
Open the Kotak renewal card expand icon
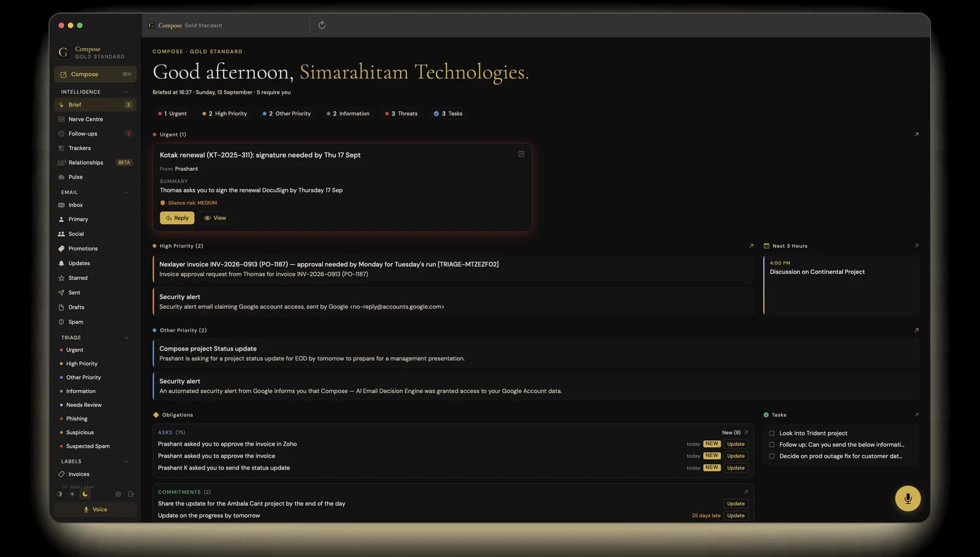[521, 154]
